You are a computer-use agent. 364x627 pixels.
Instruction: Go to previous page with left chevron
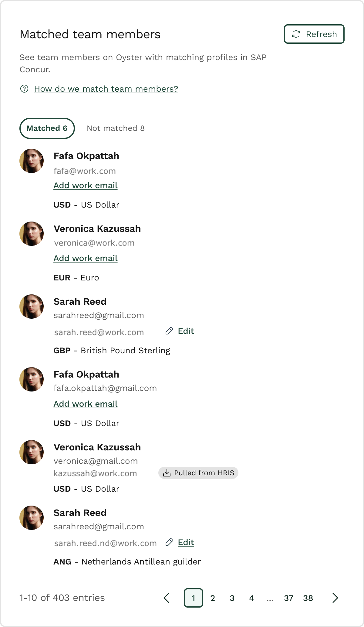[x=167, y=598]
